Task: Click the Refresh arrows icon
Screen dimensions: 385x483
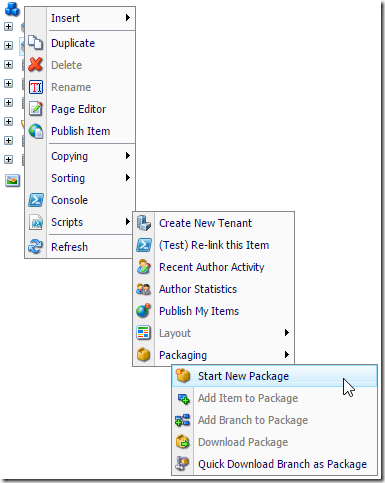Action: tap(35, 247)
